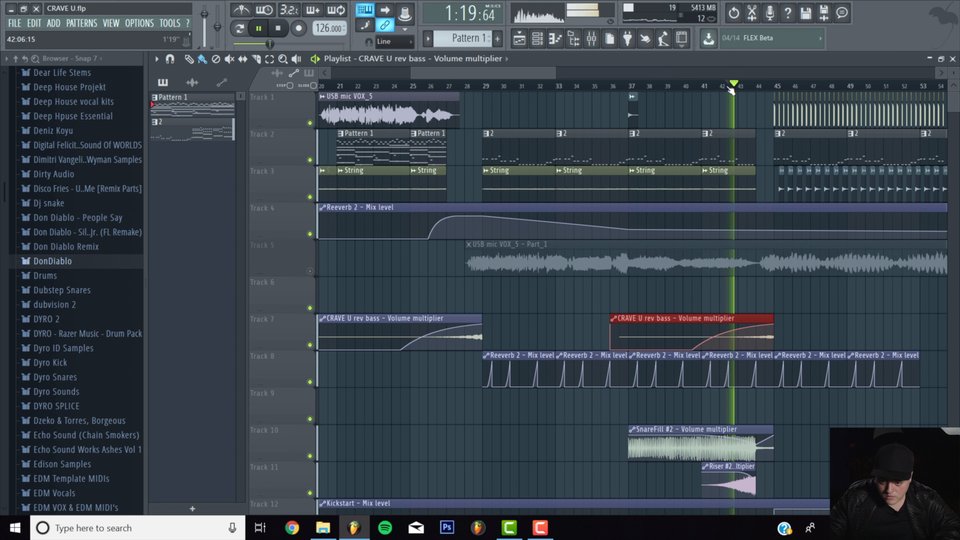Mute Track 10 with its green dot

[310, 456]
